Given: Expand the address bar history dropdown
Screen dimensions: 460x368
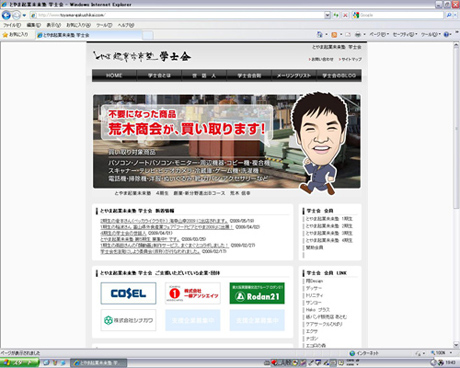Looking at the screenshot, I should [x=327, y=15].
